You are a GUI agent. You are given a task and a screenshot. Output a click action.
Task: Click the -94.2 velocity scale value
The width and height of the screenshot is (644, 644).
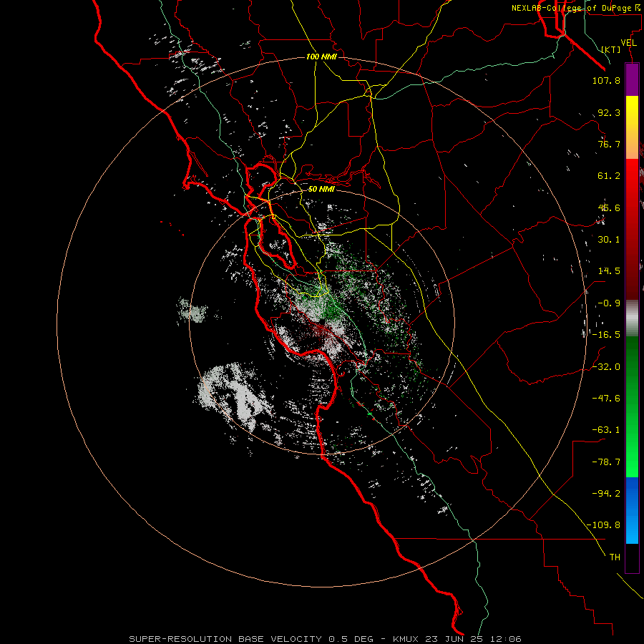coord(606,494)
